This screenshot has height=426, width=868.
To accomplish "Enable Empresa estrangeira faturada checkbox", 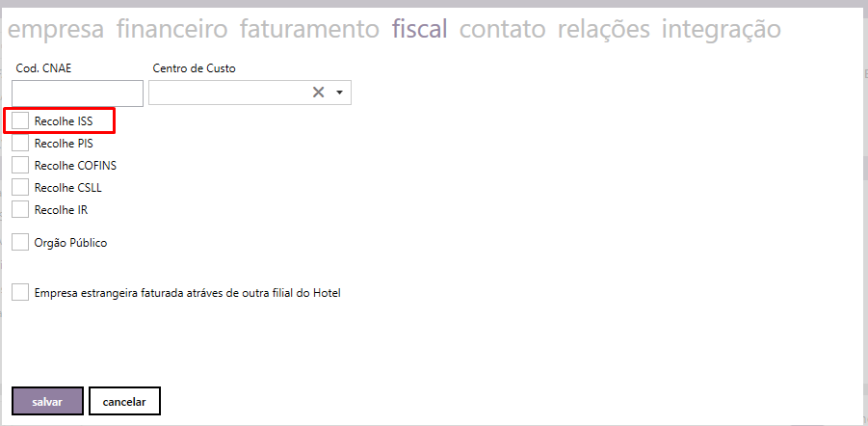I will coord(20,292).
